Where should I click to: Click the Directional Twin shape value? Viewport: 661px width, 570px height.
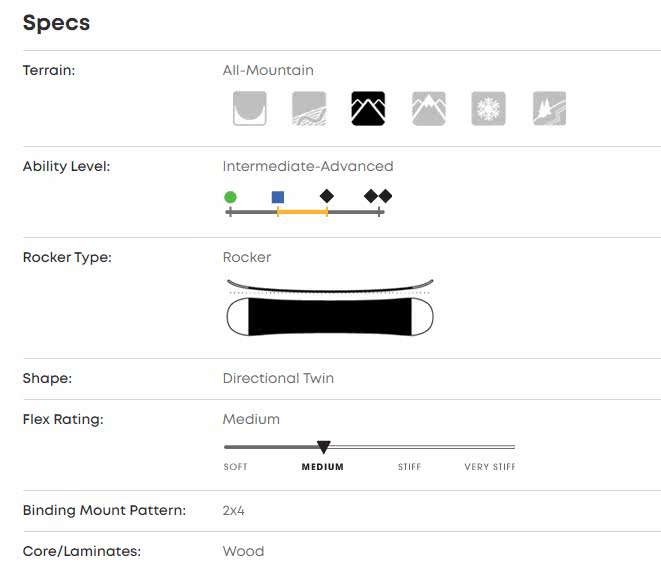[x=278, y=378]
